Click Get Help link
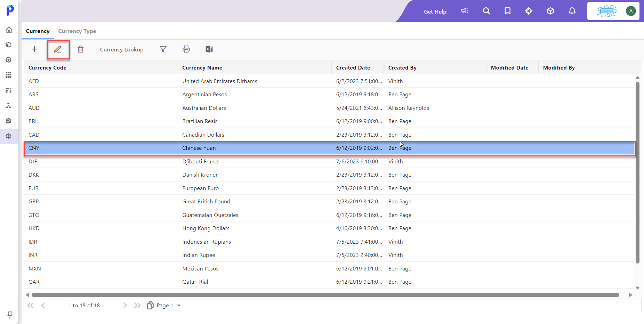The image size is (644, 324). pyautogui.click(x=435, y=11)
